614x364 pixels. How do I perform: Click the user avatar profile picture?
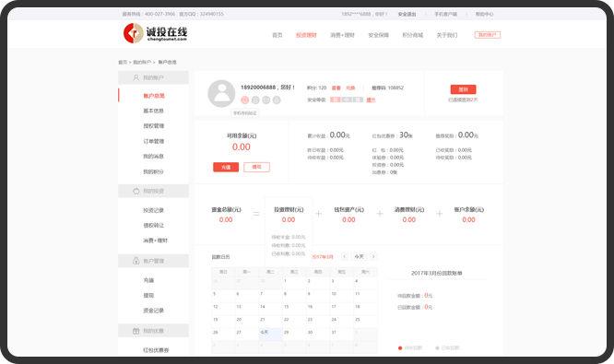221,94
